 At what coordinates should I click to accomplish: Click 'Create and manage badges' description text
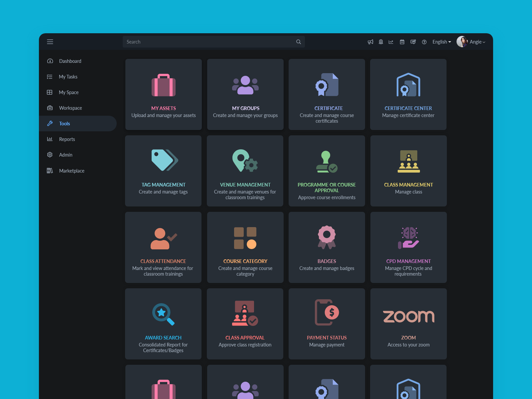click(x=327, y=268)
